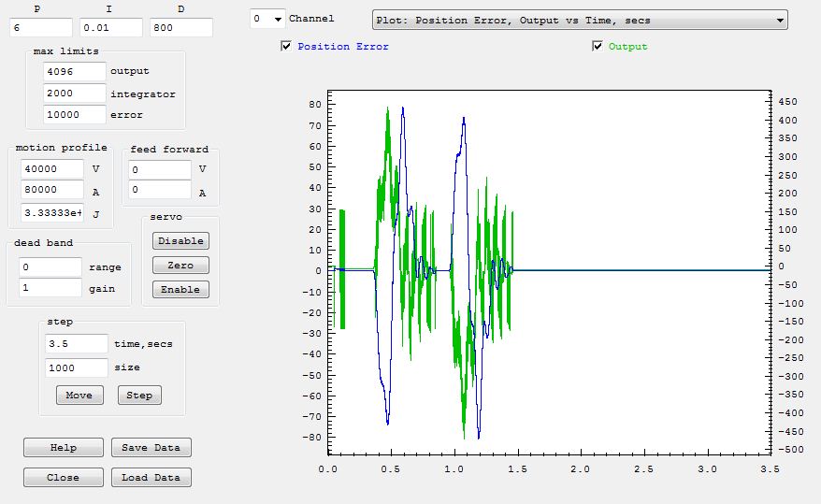Select the step time field

point(77,343)
